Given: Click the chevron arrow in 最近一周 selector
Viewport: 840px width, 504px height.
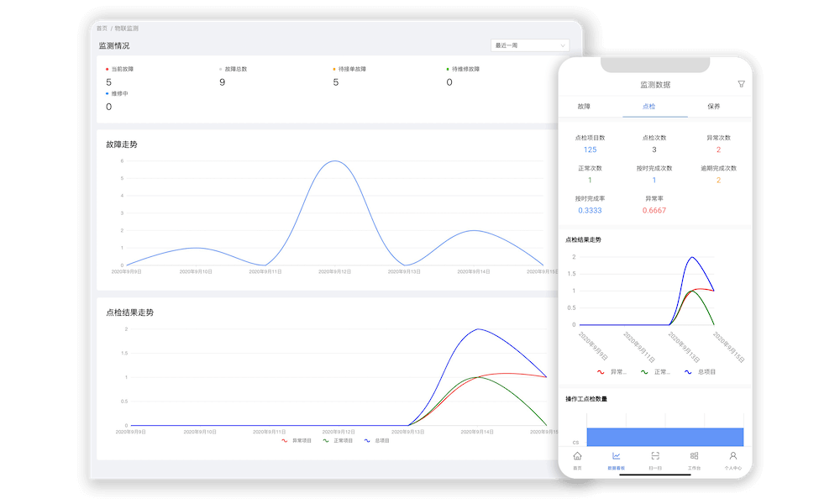Looking at the screenshot, I should point(562,45).
